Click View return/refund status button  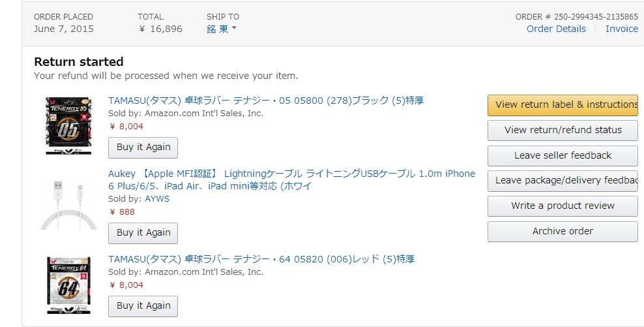coord(563,130)
